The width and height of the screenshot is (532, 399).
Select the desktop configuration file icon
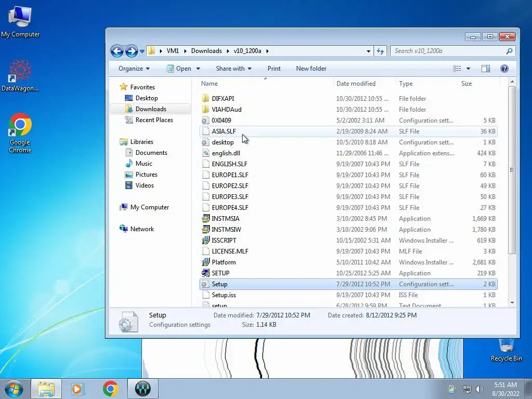pos(205,142)
